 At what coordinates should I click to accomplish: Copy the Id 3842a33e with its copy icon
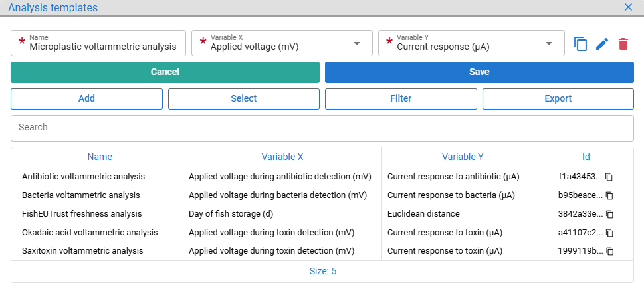point(609,214)
